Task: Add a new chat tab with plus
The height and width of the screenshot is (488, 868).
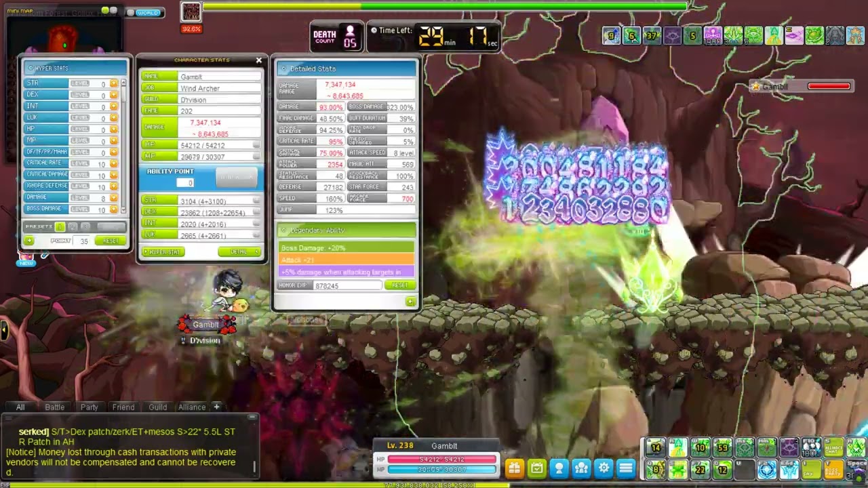Action: tap(216, 407)
